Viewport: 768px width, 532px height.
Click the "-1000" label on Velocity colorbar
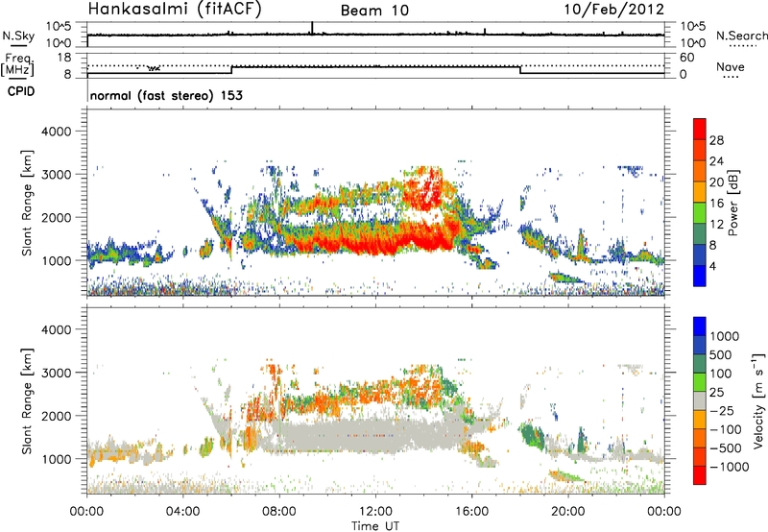pos(729,467)
